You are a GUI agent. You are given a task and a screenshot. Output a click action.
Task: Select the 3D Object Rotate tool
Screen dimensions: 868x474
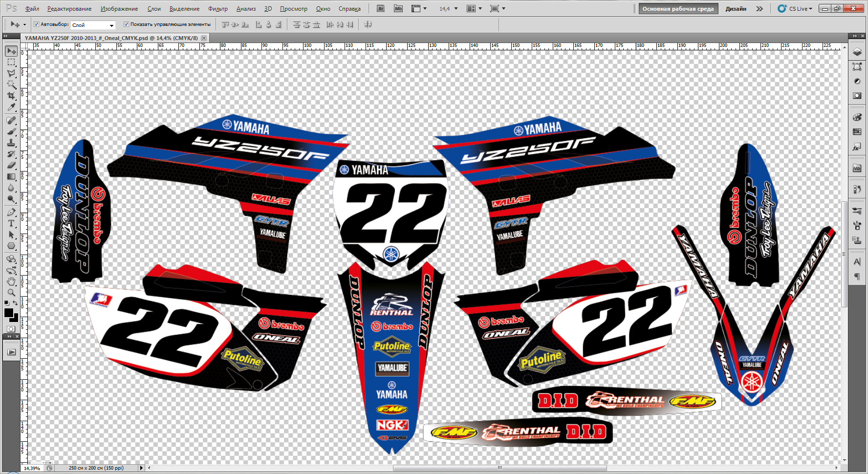(x=11, y=259)
